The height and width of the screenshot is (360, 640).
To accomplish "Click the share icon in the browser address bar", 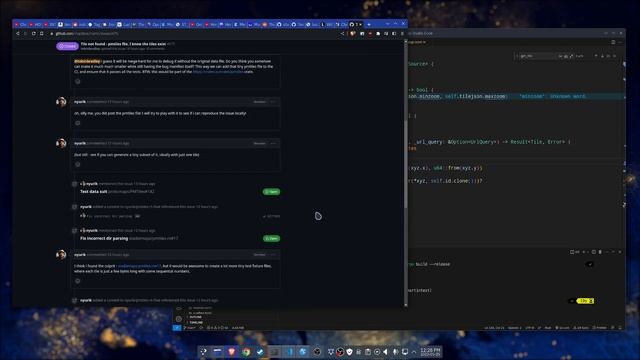I will click(x=342, y=33).
